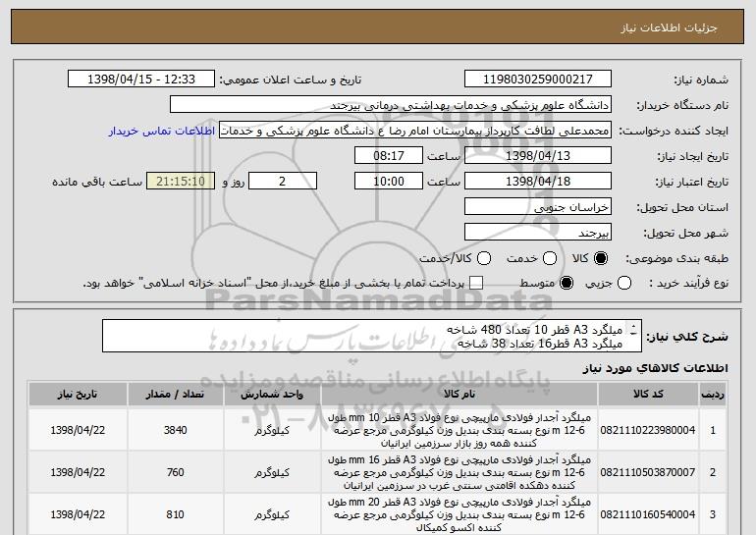Screen dimensions: 756x535
Task: Click the validity time field 10:00
Action: (389, 182)
